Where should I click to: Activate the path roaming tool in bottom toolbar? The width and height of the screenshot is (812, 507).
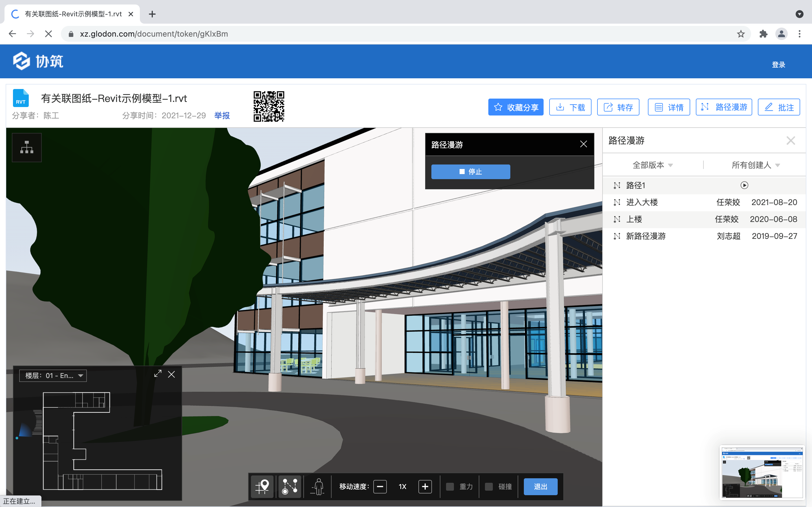click(290, 486)
